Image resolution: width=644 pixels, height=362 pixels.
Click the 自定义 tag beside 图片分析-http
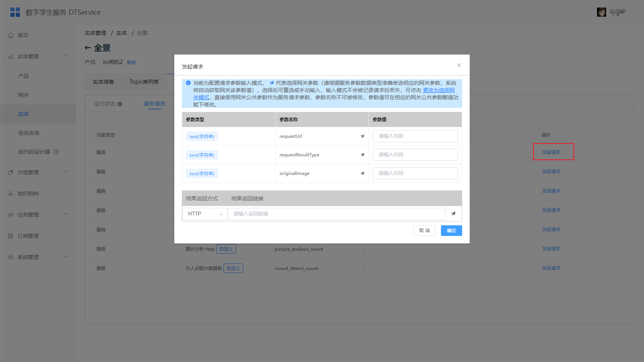pos(226,249)
